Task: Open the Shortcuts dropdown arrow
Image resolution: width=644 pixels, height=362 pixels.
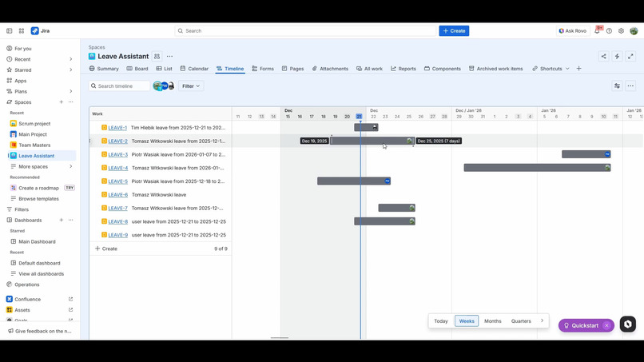Action: pyautogui.click(x=567, y=69)
